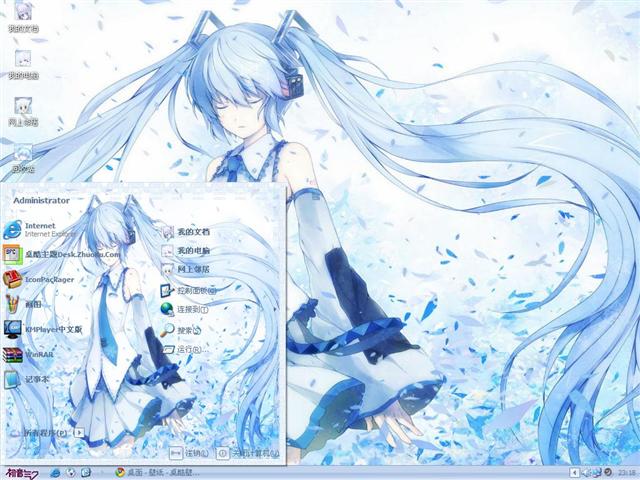Open the 我的电脑 desktop icon
640x480 pixels.
coord(23,64)
